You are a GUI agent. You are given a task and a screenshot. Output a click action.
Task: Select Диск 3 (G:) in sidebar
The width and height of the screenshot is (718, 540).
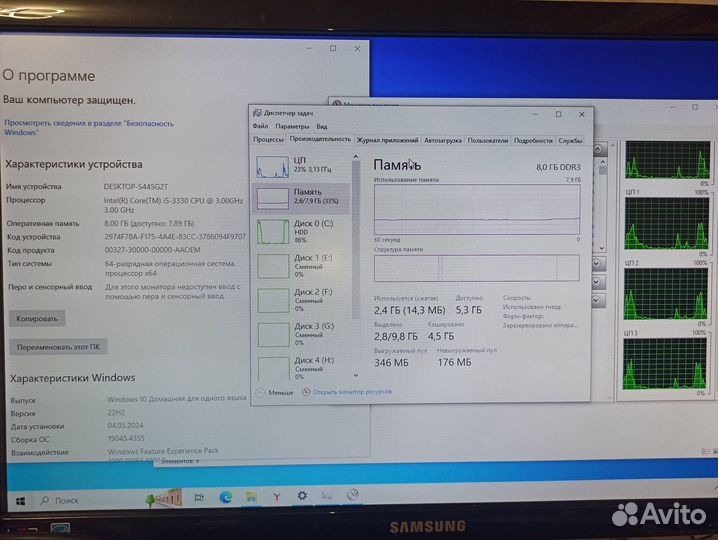pos(301,334)
